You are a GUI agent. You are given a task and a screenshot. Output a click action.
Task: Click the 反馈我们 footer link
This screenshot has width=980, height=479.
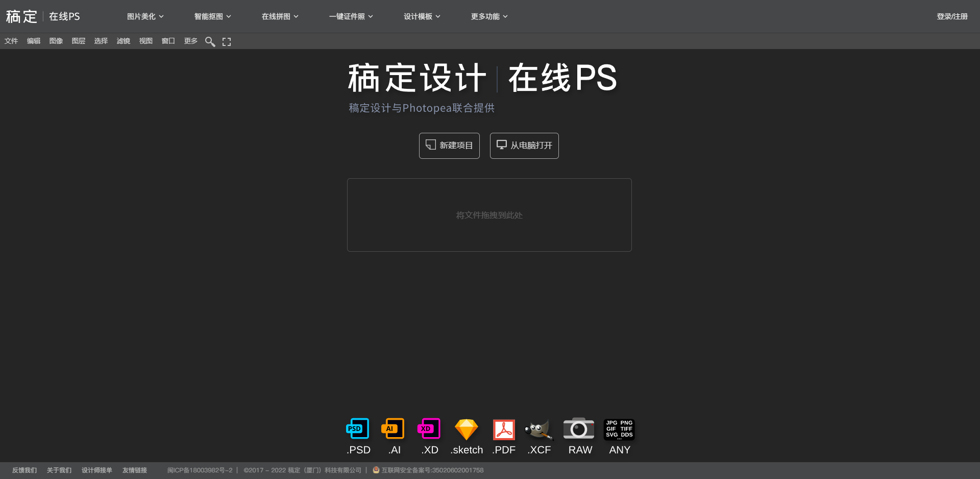(24, 470)
